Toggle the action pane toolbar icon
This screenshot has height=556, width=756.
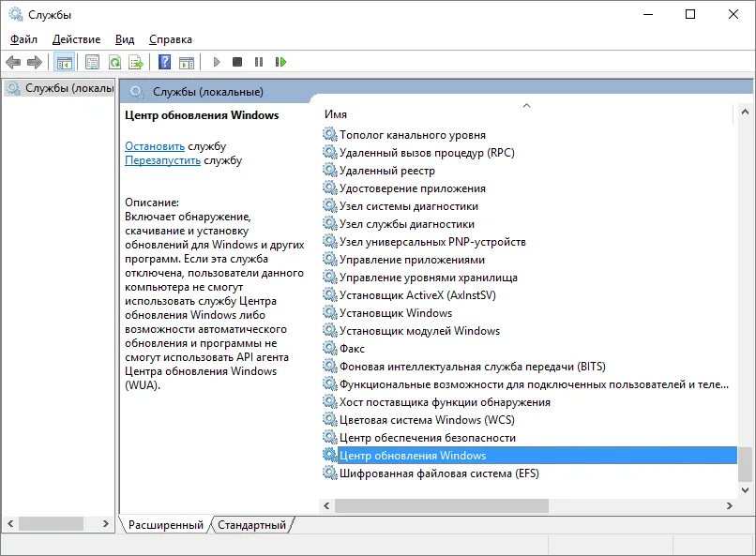(x=187, y=62)
